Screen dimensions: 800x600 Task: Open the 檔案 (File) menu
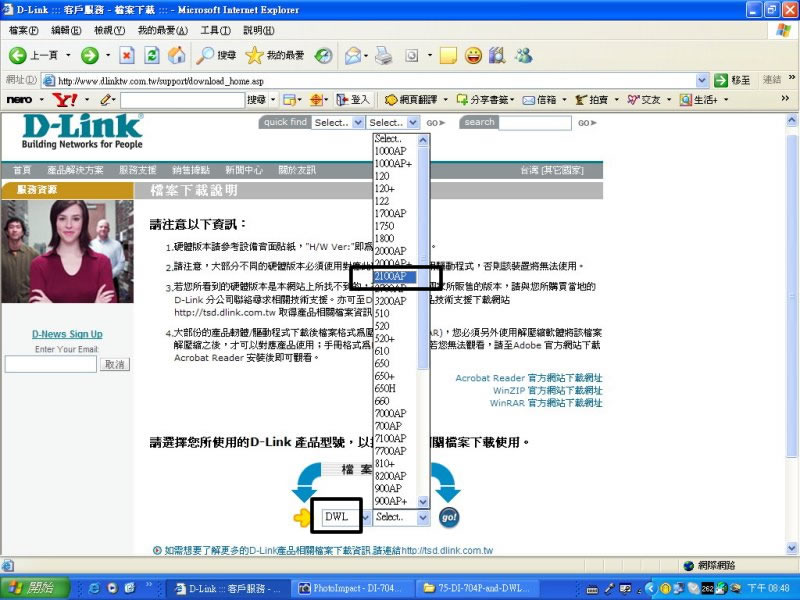click(23, 31)
